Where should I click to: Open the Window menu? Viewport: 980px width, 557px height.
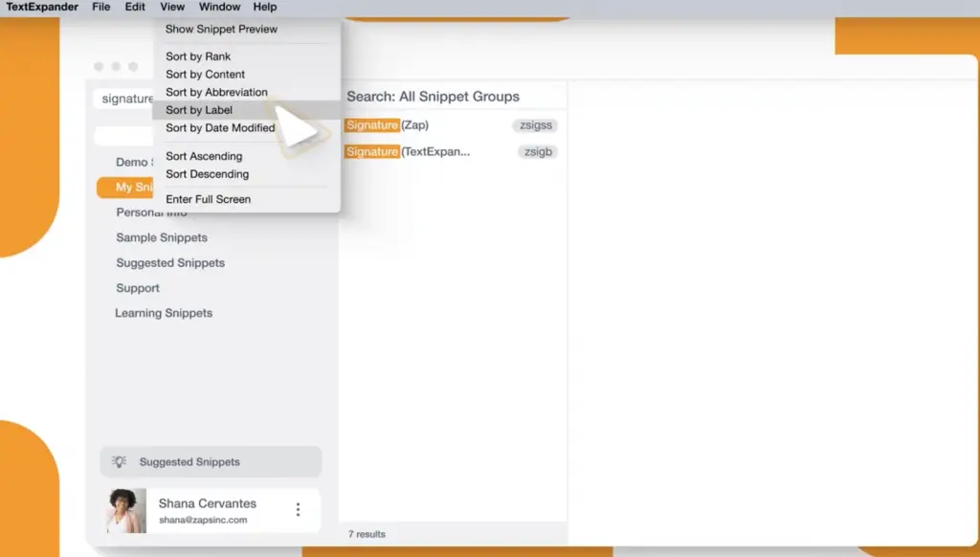[219, 7]
